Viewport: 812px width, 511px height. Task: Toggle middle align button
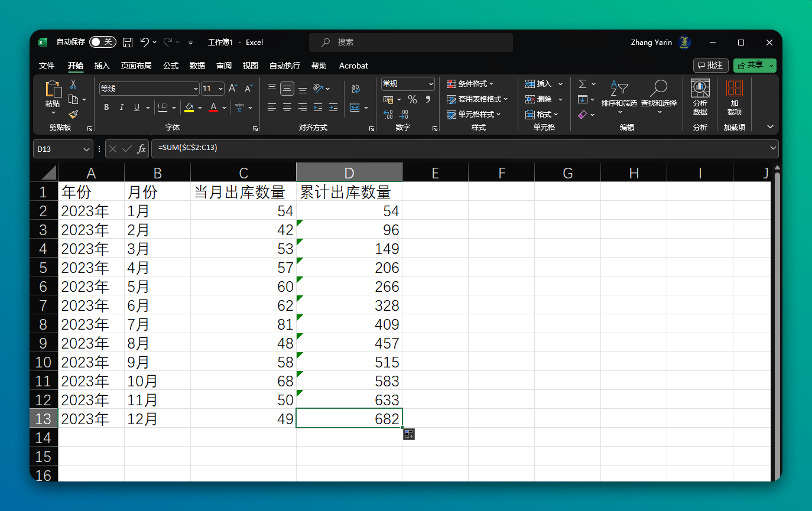point(287,89)
